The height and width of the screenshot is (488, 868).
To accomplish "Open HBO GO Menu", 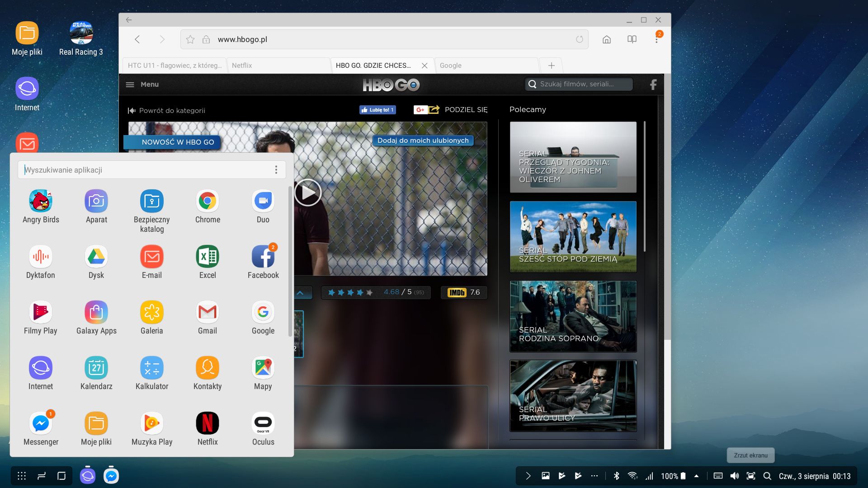I will [x=142, y=84].
